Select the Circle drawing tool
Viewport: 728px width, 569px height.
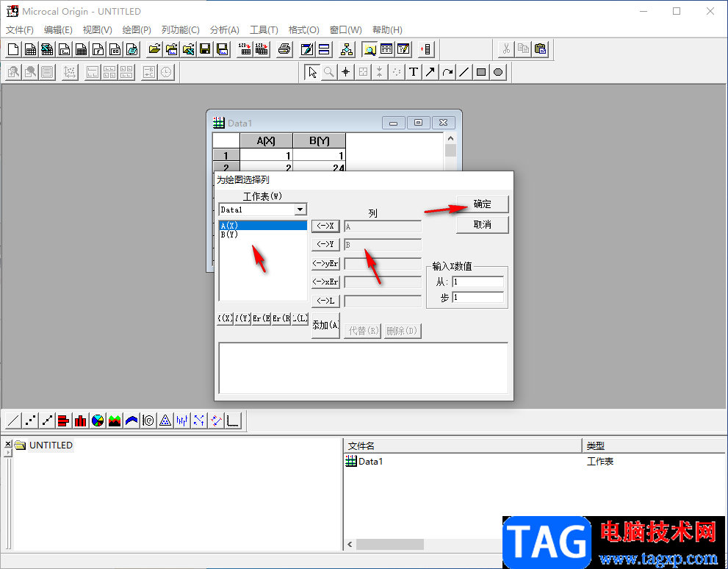point(498,72)
